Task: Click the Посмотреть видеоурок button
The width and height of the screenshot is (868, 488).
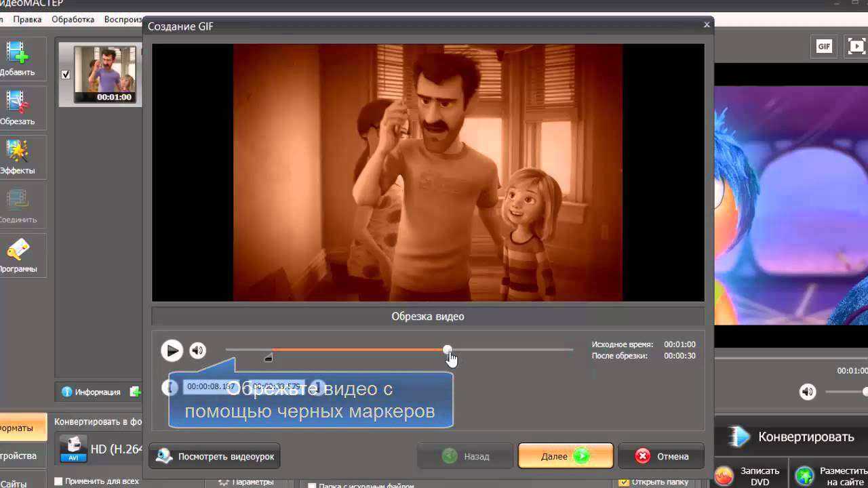Action: [214, 456]
